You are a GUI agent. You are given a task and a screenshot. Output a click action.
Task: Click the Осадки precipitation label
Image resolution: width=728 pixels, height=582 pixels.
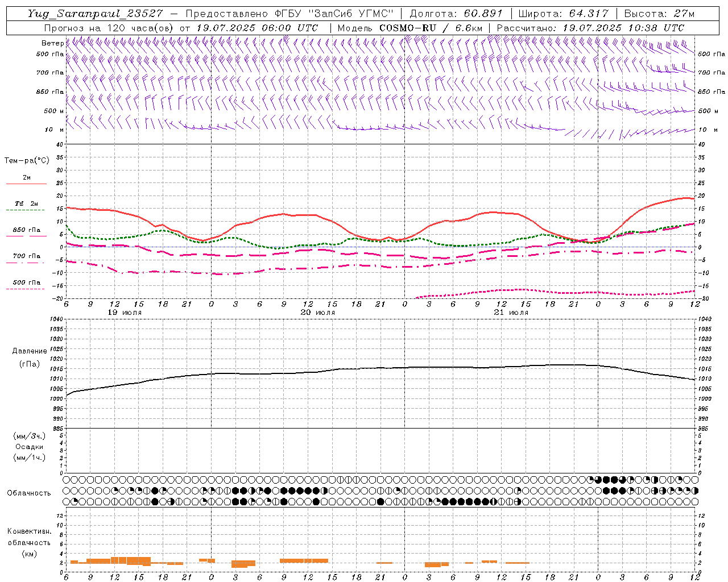(x=30, y=447)
